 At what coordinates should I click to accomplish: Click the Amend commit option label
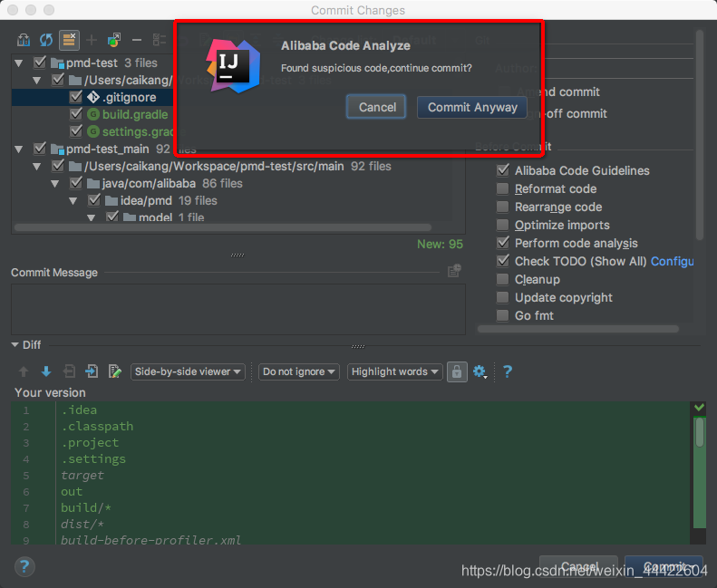click(558, 92)
